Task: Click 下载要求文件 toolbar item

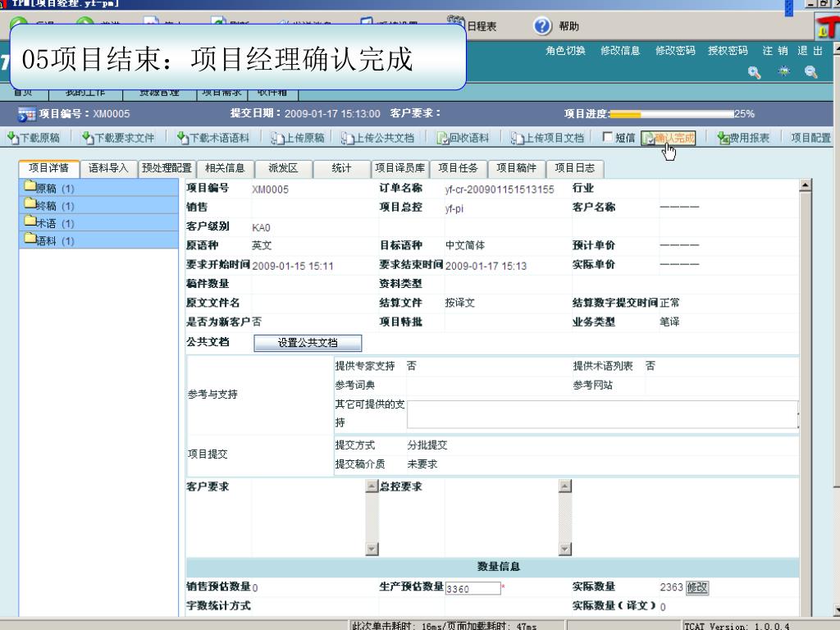Action: 118,138
